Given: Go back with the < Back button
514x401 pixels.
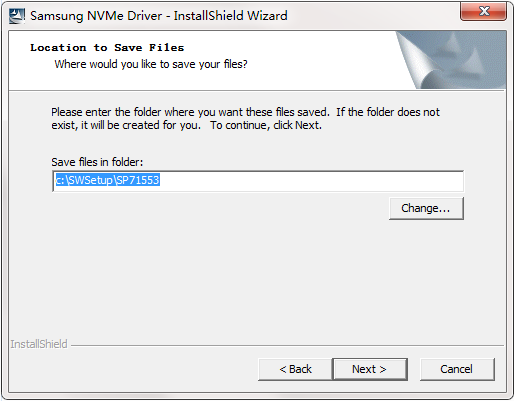Looking at the screenshot, I should [x=295, y=369].
